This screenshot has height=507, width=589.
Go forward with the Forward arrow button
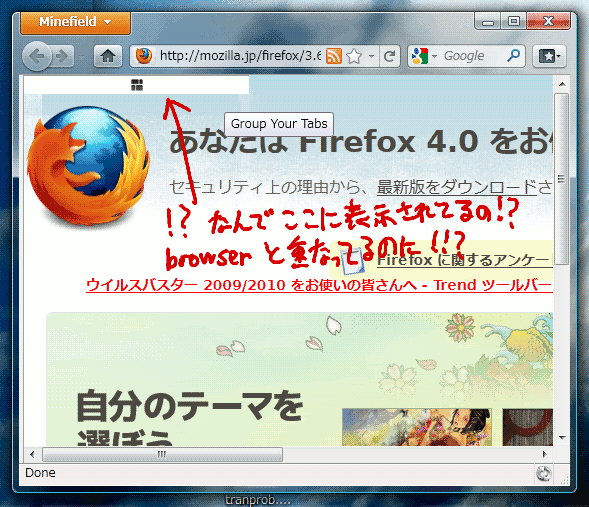click(62, 56)
